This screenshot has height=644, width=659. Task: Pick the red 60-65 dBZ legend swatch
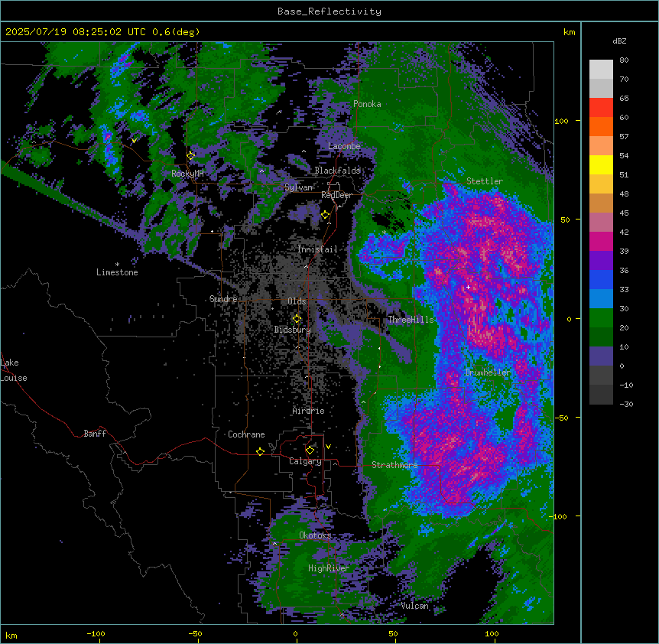point(601,108)
